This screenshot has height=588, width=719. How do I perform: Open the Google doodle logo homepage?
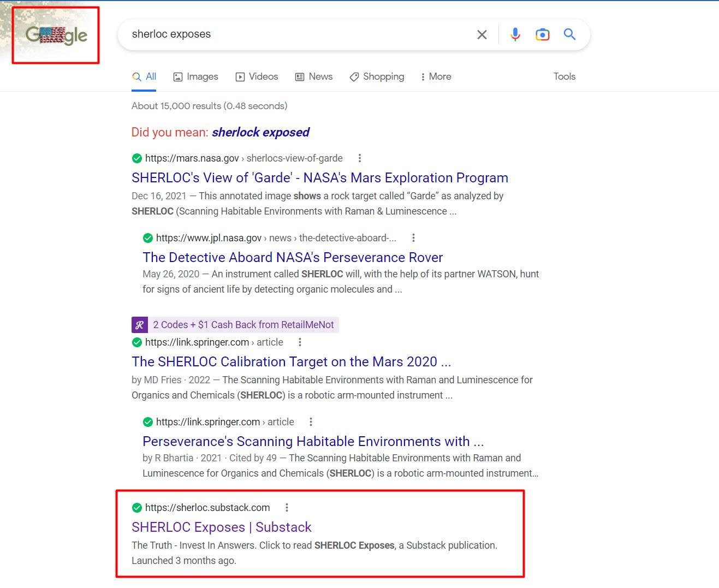point(56,35)
